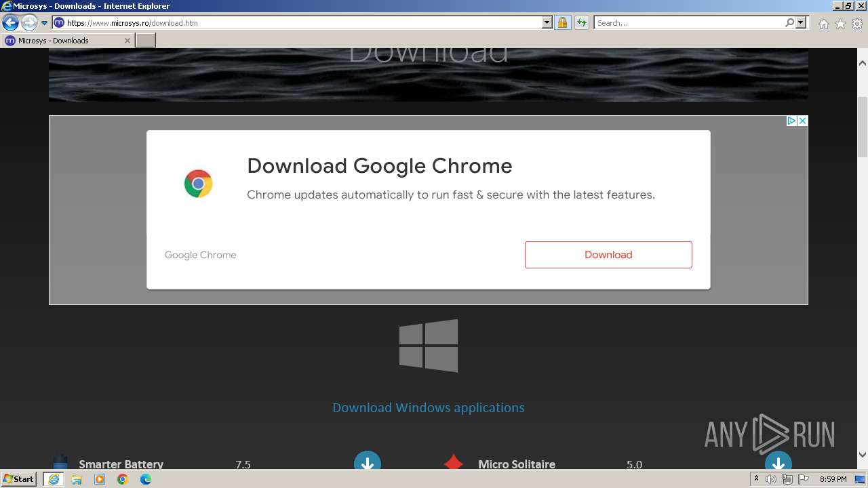Click the Smarter Battery app name

tap(121, 464)
